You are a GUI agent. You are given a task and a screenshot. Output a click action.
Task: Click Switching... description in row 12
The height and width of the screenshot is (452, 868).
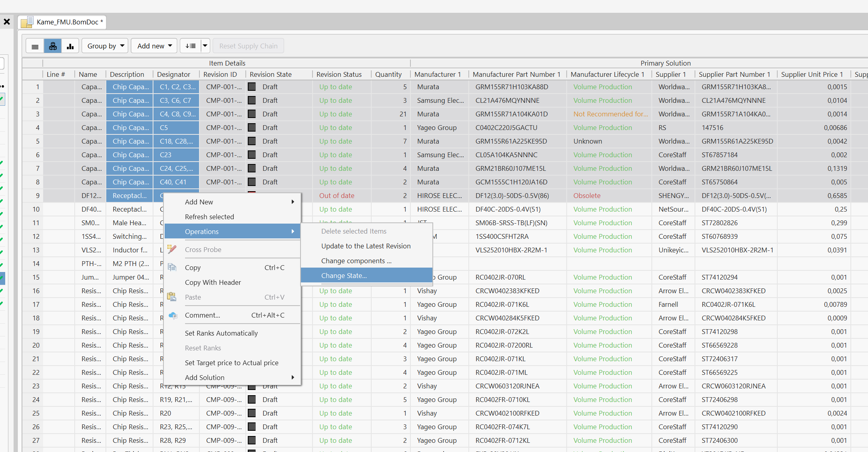(129, 236)
